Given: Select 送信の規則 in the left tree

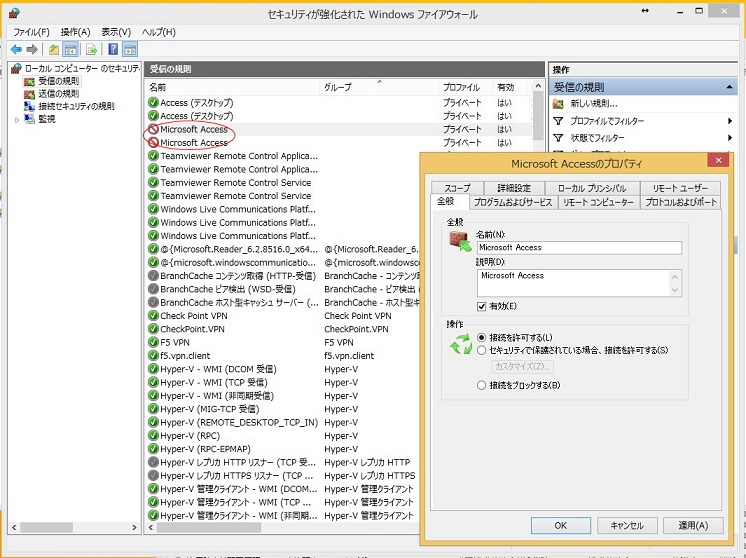Looking at the screenshot, I should (x=53, y=94).
